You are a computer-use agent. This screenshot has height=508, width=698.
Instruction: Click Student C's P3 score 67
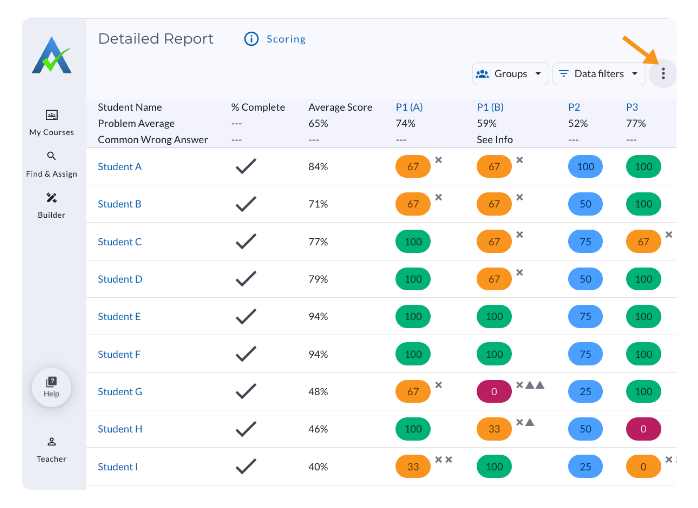pyautogui.click(x=643, y=242)
